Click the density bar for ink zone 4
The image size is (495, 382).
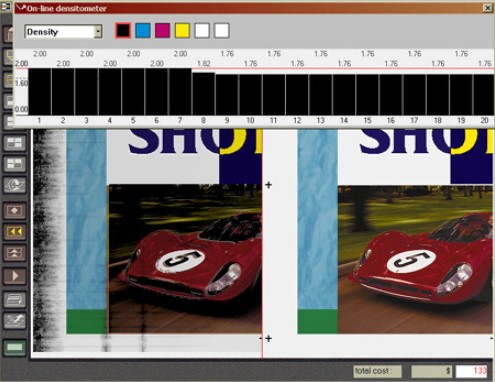[x=110, y=92]
